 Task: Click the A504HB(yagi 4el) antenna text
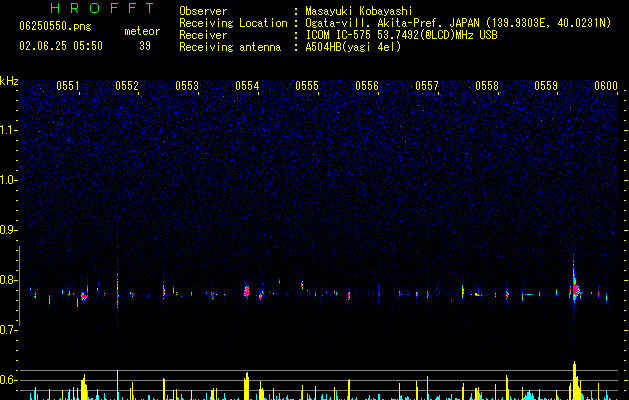pos(353,47)
